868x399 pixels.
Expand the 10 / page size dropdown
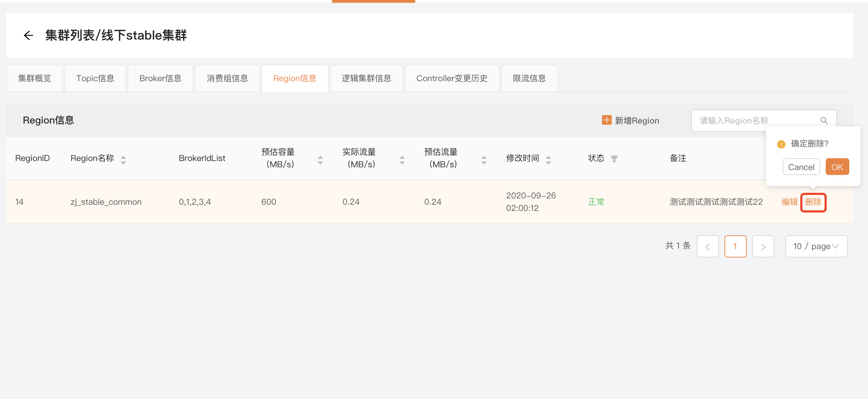[816, 246]
